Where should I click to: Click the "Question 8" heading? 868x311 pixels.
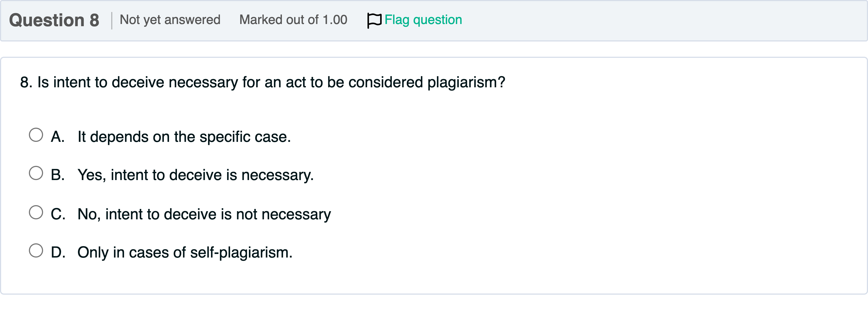coord(54,20)
